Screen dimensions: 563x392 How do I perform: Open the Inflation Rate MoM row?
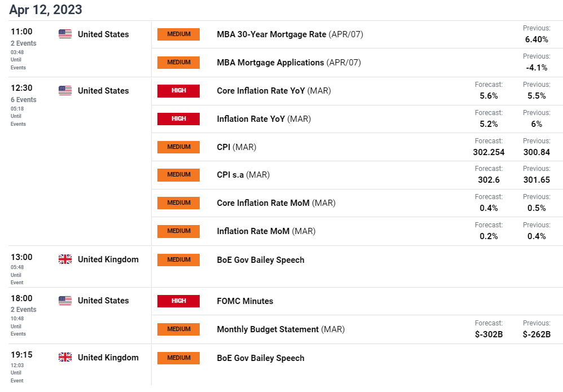coord(357,231)
